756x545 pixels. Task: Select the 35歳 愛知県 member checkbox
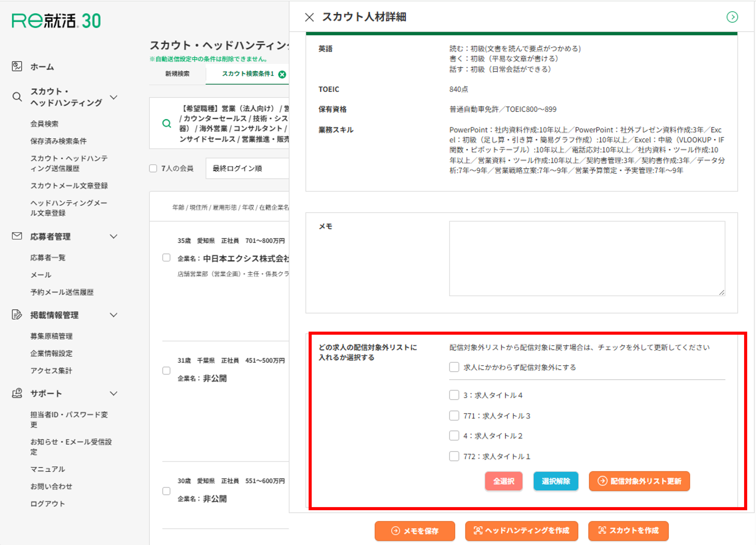coord(166,257)
